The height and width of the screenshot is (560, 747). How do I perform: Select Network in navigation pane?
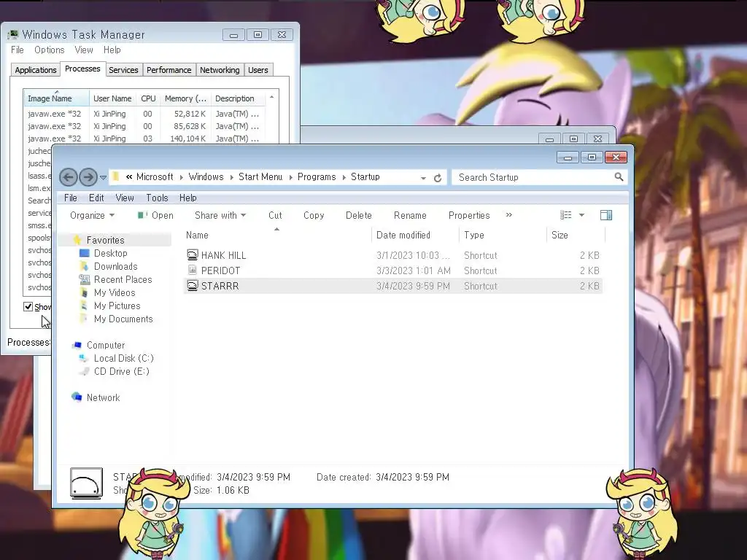[104, 397]
